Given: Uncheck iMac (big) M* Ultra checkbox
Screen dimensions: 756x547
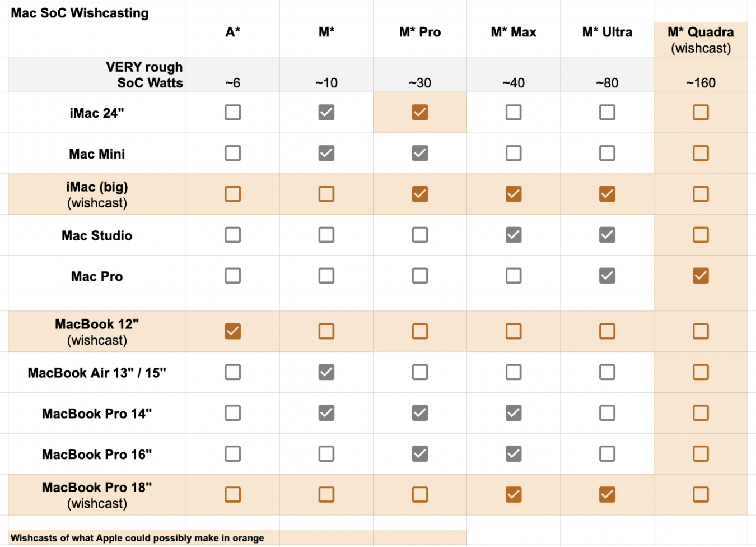Looking at the screenshot, I should pos(607,194).
